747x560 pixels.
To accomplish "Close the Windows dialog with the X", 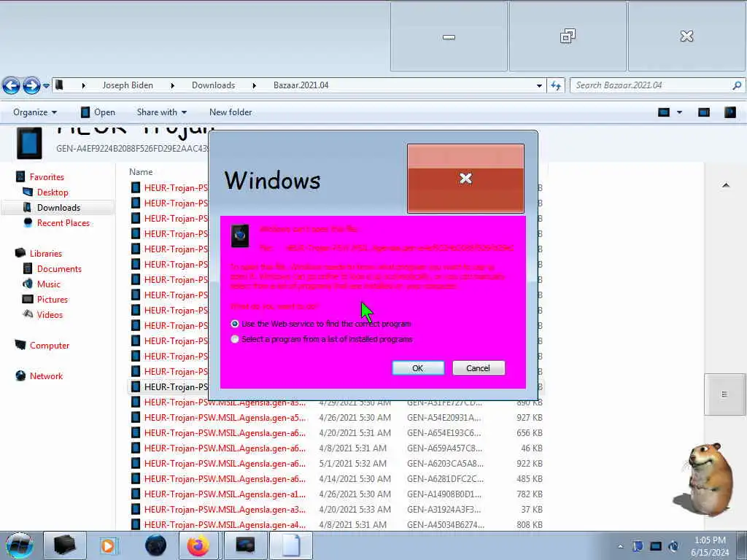I will [465, 179].
